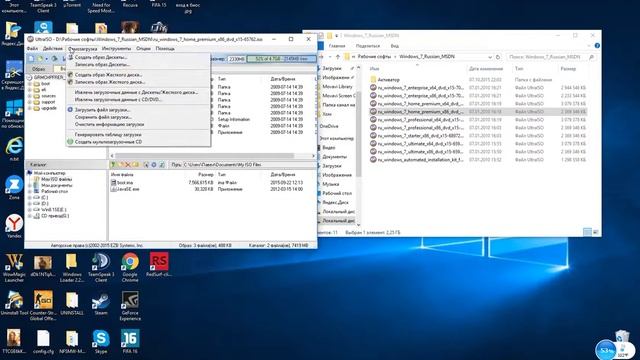Open GeForce Experience desktop shortcut

click(x=130, y=306)
